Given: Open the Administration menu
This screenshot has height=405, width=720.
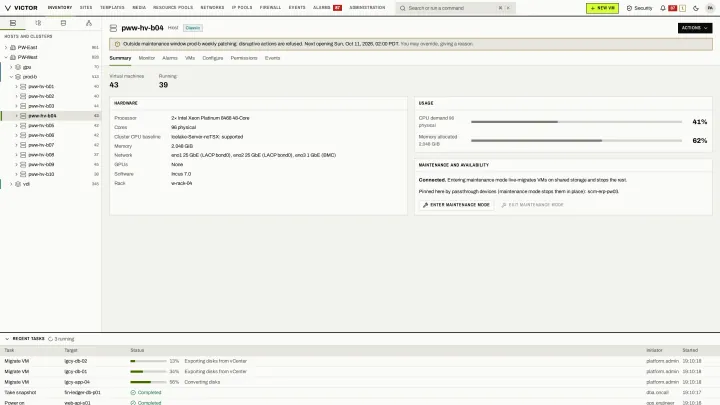Looking at the screenshot, I should (367, 8).
